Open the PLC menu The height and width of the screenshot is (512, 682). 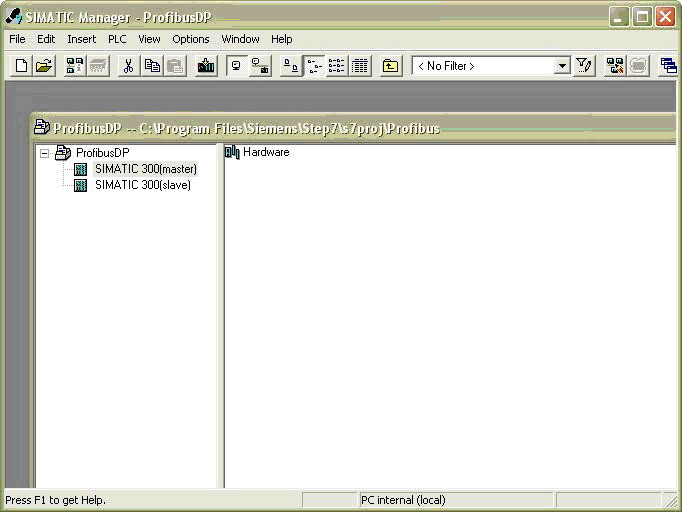point(117,39)
